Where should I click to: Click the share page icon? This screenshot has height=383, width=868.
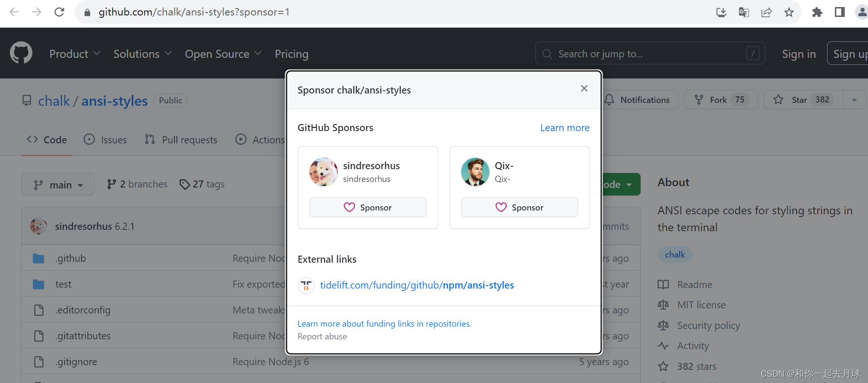click(766, 13)
